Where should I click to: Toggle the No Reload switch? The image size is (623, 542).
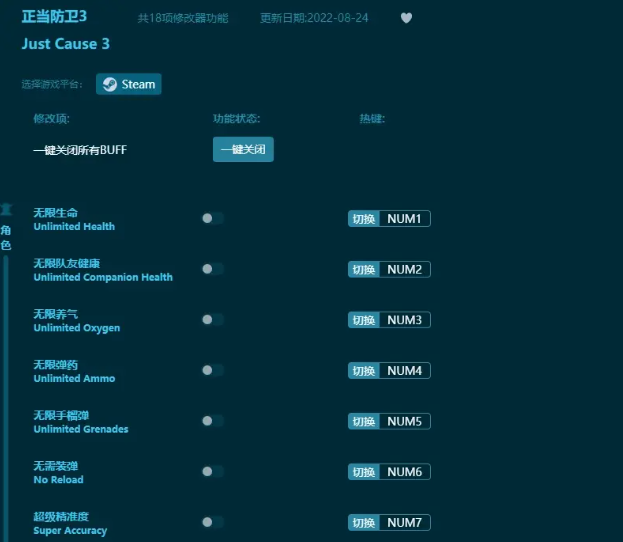(213, 472)
